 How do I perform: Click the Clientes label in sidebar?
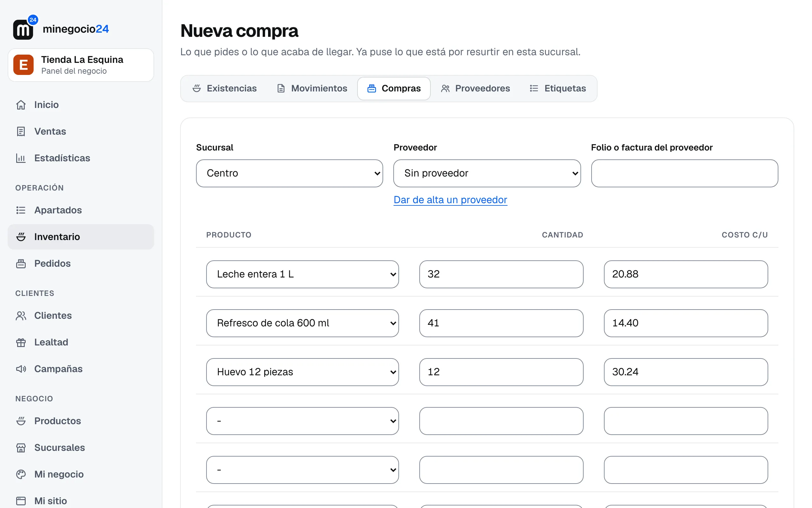(x=53, y=316)
